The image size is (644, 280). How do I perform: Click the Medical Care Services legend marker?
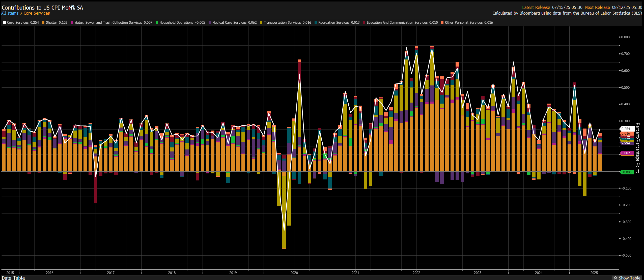[210, 23]
